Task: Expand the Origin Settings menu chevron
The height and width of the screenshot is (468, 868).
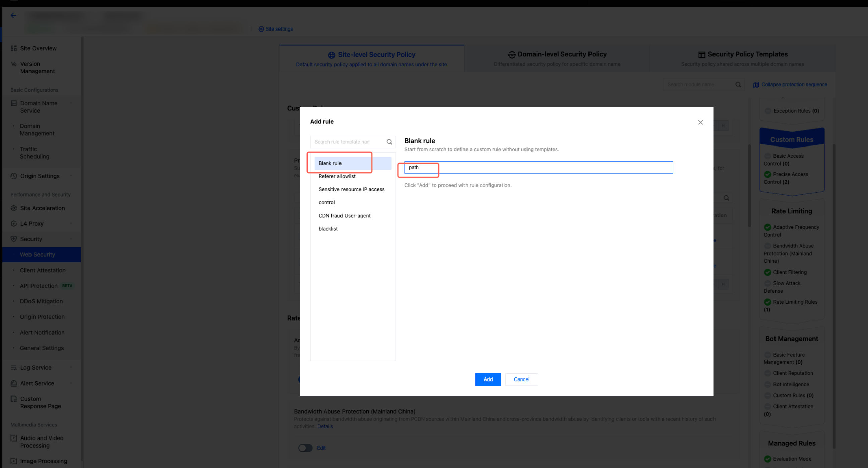Action: point(71,176)
